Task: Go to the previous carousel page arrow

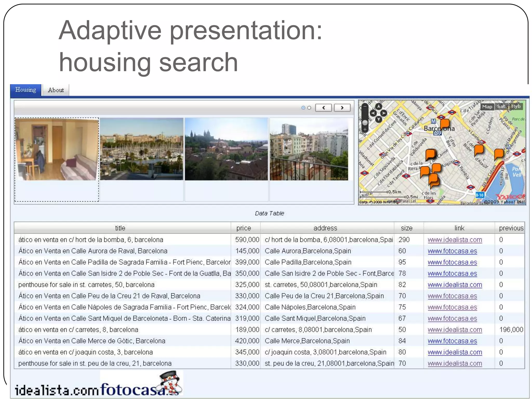Action: click(x=323, y=108)
